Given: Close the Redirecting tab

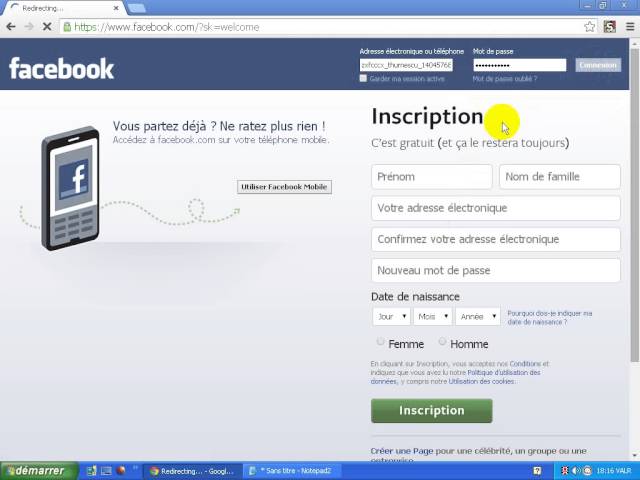Looking at the screenshot, I should tap(116, 8).
